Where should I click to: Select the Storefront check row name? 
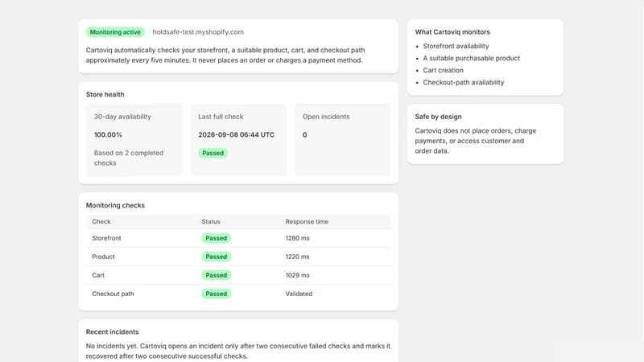[106, 238]
